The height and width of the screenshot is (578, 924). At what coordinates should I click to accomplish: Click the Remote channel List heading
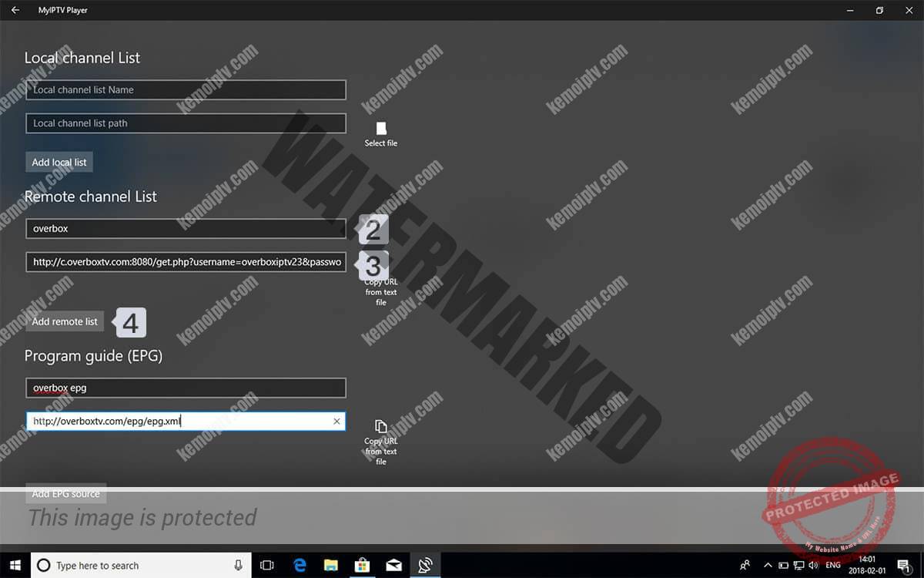pyautogui.click(x=91, y=197)
